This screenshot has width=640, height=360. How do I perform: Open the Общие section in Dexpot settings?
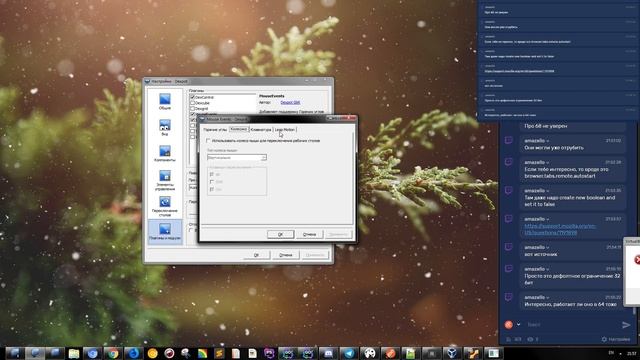(165, 101)
